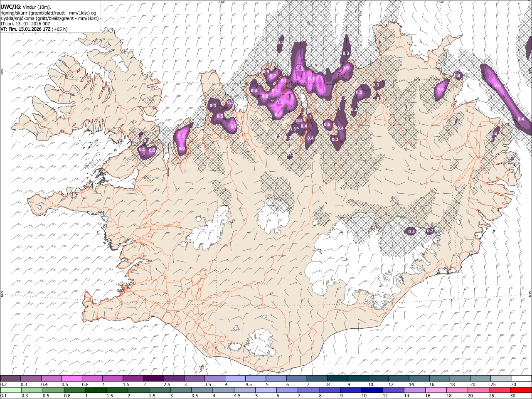
Task: Click the '1.2' precipitation value on the map
Action: click(280, 103)
